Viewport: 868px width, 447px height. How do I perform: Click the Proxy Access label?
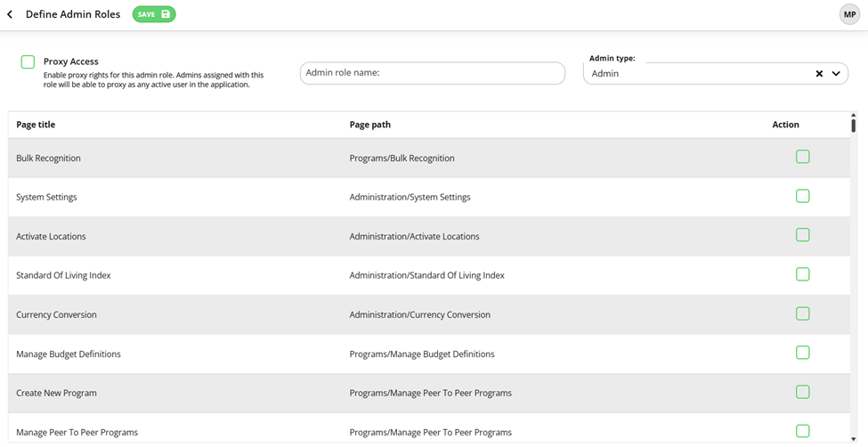click(x=71, y=61)
